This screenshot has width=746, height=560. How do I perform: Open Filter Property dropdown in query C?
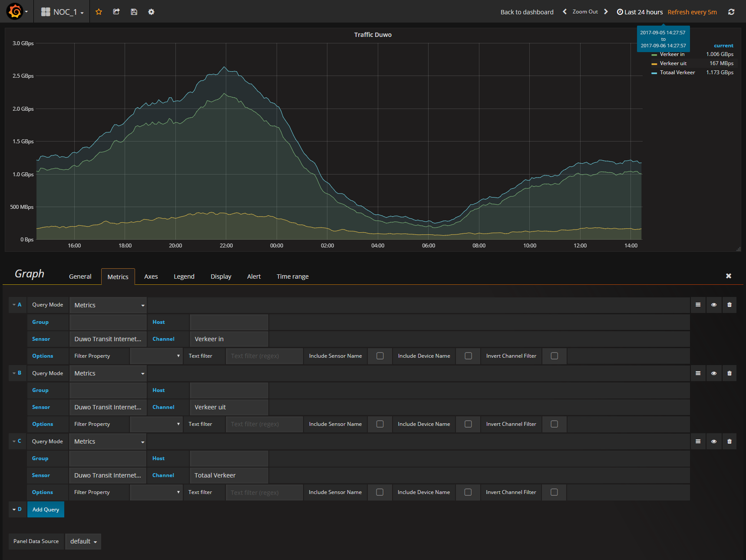click(156, 492)
